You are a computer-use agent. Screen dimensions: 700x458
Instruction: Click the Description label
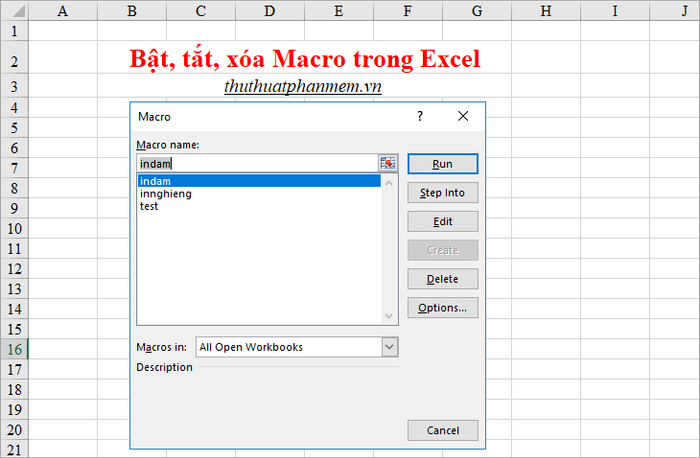tap(164, 367)
